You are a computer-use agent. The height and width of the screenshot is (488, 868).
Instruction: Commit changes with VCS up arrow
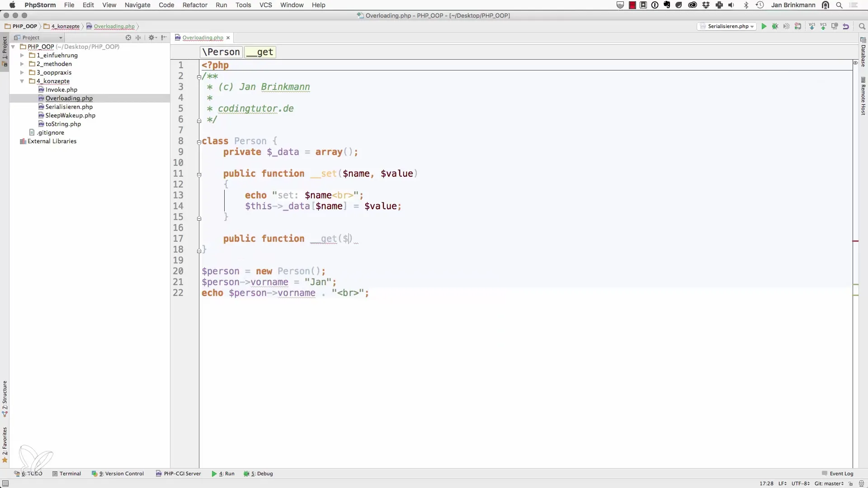pos(823,26)
